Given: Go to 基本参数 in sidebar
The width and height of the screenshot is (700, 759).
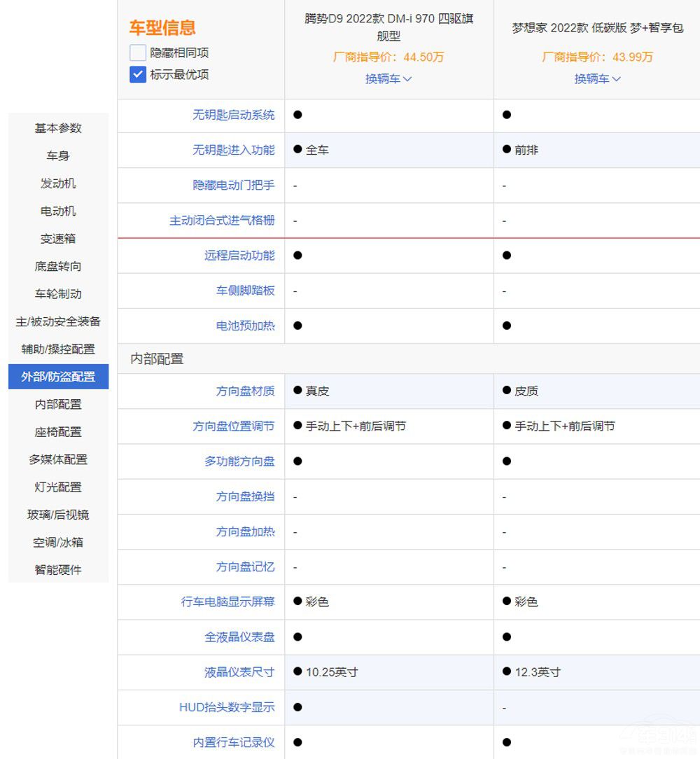Looking at the screenshot, I should [x=58, y=128].
